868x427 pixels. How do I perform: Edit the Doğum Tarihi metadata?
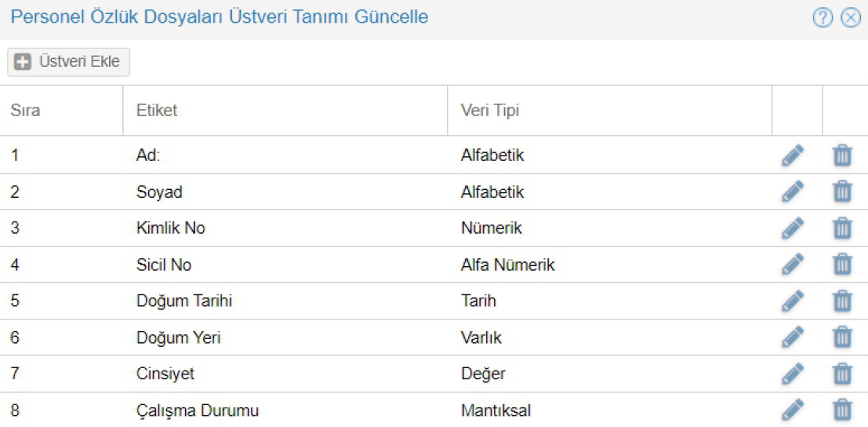[793, 301]
